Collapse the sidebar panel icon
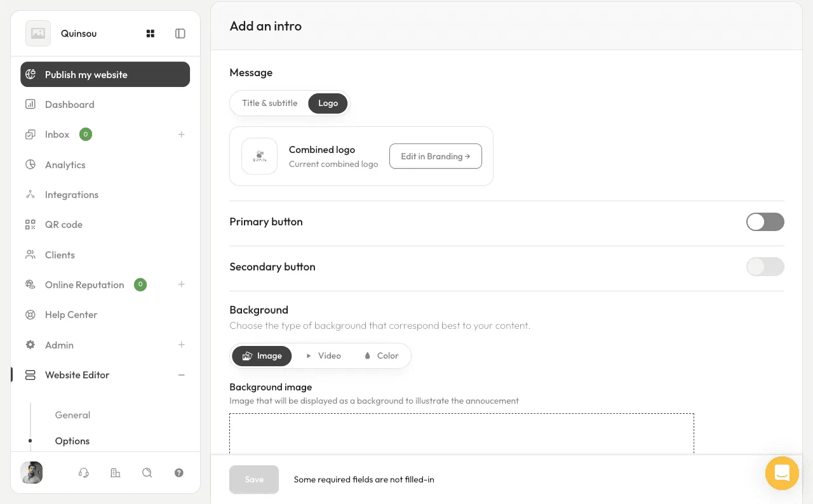This screenshot has width=813, height=504. pyautogui.click(x=180, y=34)
